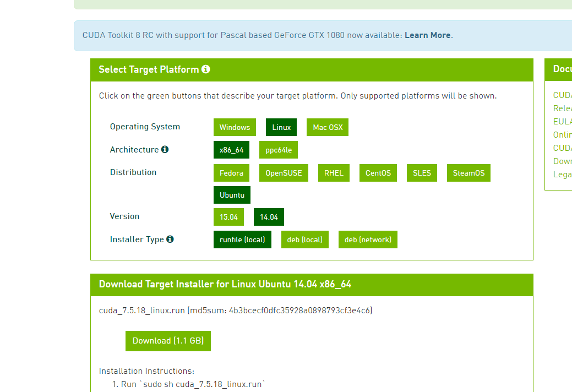The height and width of the screenshot is (392, 572).
Task: Select Ubuntu distribution button
Action: pyautogui.click(x=232, y=195)
